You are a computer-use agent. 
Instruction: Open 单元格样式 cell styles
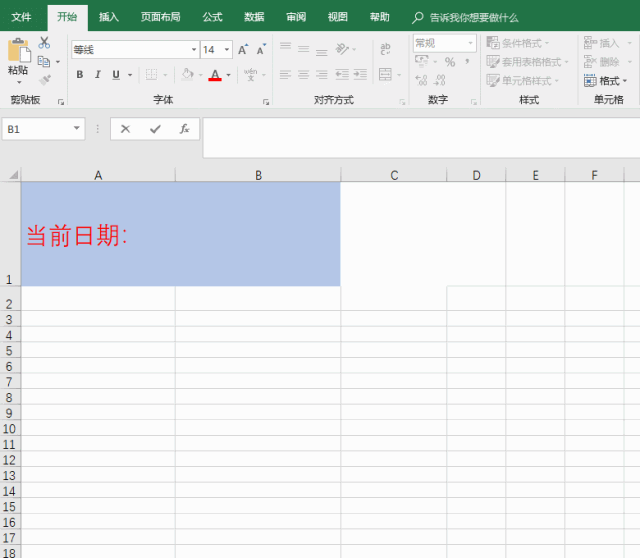pyautogui.click(x=522, y=80)
